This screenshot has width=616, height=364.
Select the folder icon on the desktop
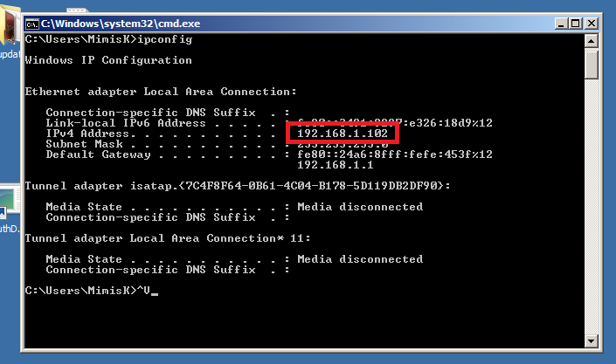10,27
